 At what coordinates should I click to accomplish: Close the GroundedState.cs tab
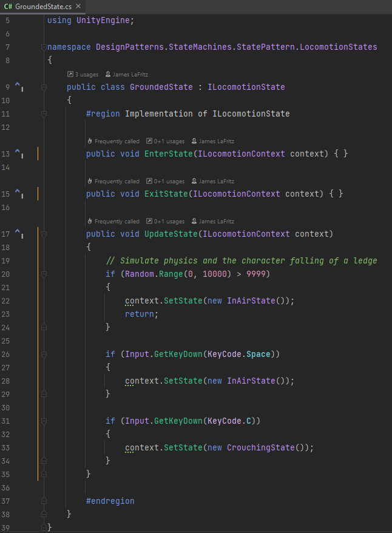[78, 7]
